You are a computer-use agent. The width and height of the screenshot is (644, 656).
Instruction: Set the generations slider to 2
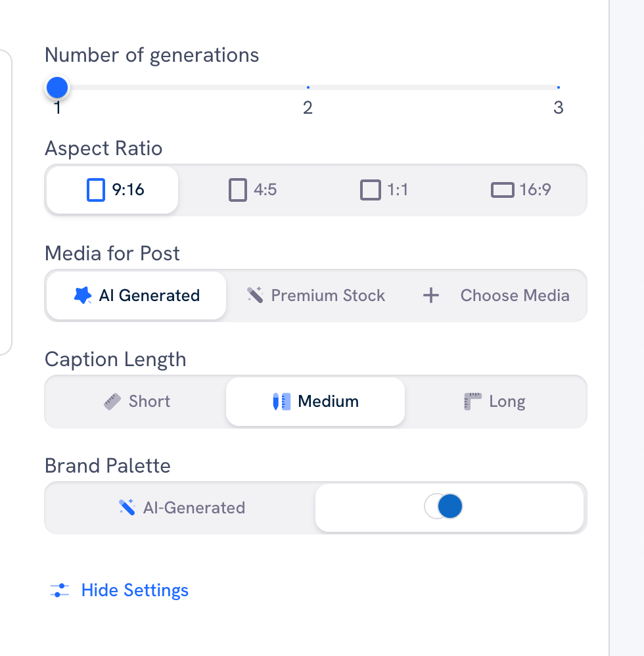click(308, 87)
